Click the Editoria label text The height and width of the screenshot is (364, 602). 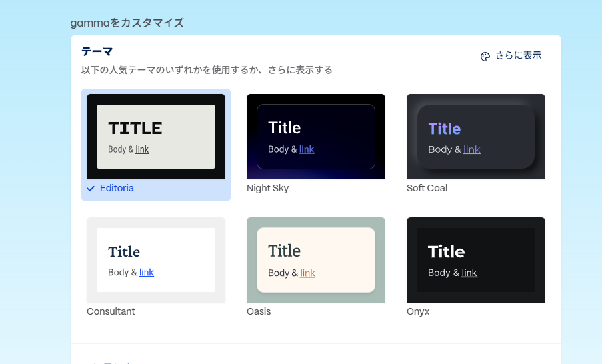[x=117, y=188]
